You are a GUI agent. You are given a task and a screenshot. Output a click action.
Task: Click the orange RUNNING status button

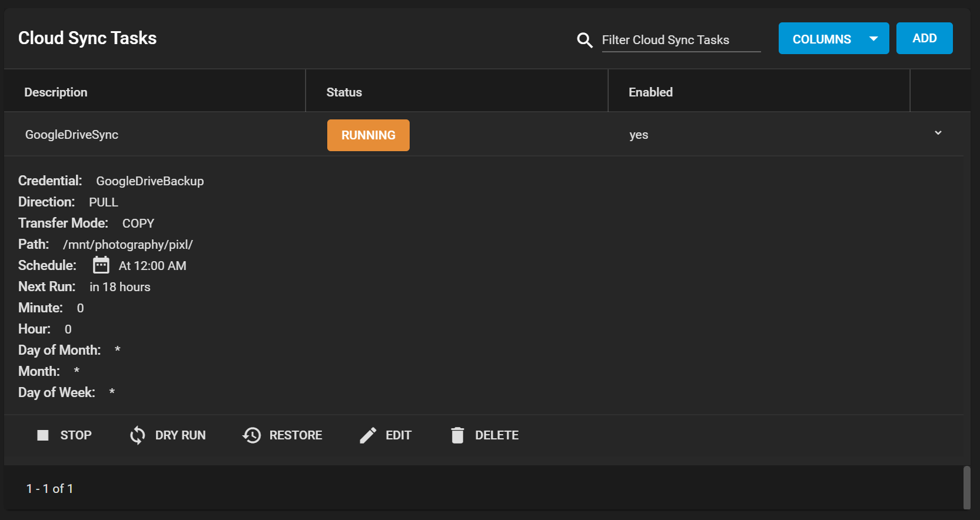click(x=368, y=135)
